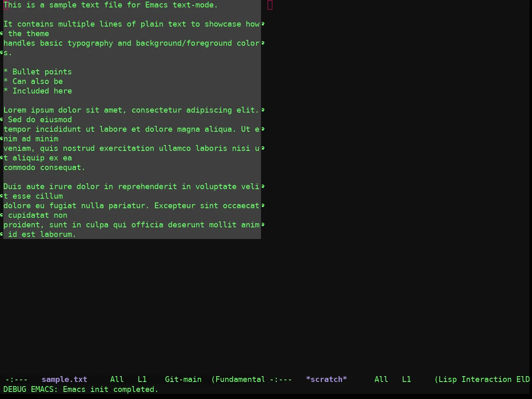Click the line starting 'proident, sunt in culpa'
This screenshot has width=532, height=399.
click(131, 225)
